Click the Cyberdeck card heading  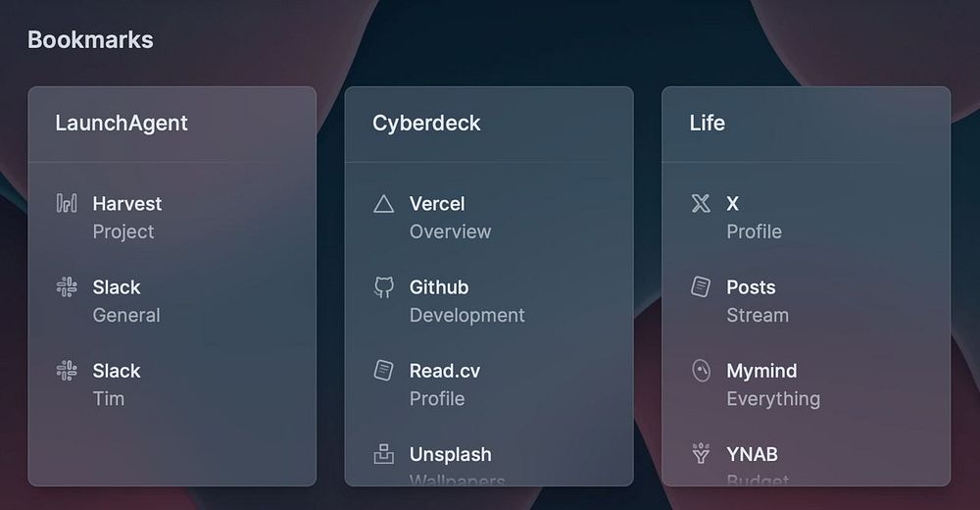(x=426, y=124)
